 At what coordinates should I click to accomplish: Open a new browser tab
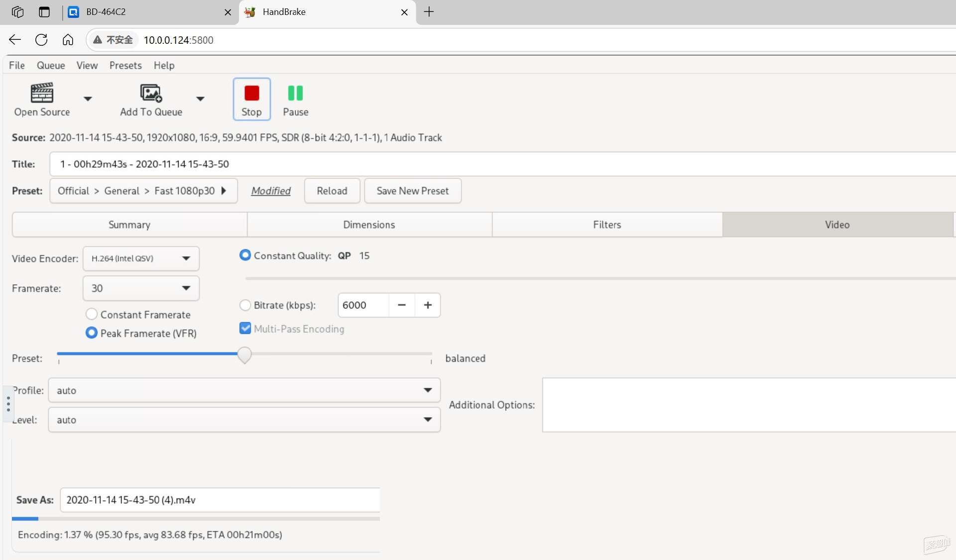coord(429,12)
